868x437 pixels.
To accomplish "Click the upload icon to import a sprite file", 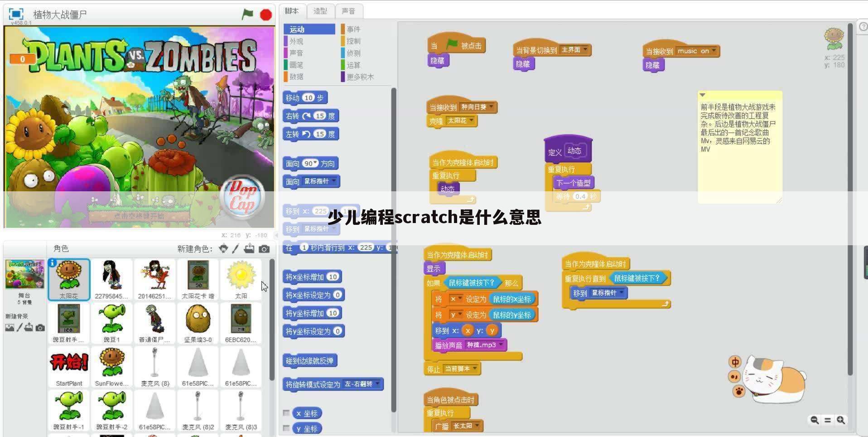I will click(x=249, y=248).
